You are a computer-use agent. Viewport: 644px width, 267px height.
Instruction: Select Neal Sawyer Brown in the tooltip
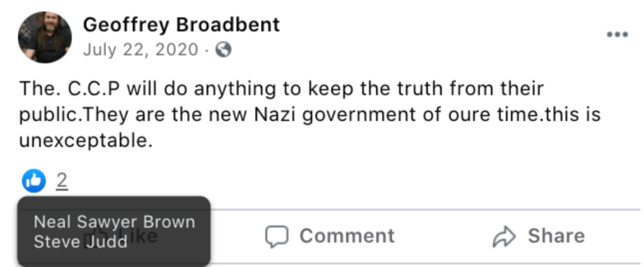(x=114, y=222)
